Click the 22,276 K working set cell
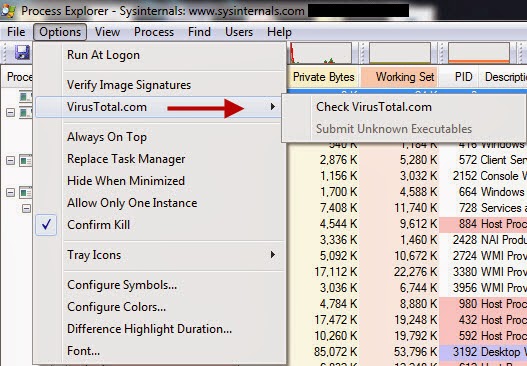This screenshot has height=366, width=527. 416,272
